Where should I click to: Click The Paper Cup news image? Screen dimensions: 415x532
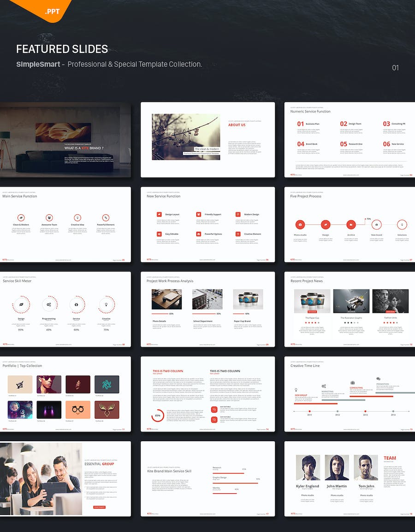click(312, 301)
